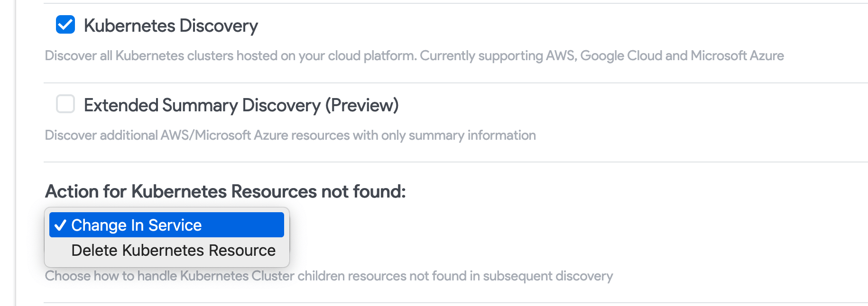
Task: Choose the highlighted "Change In Service" option
Action: (165, 225)
